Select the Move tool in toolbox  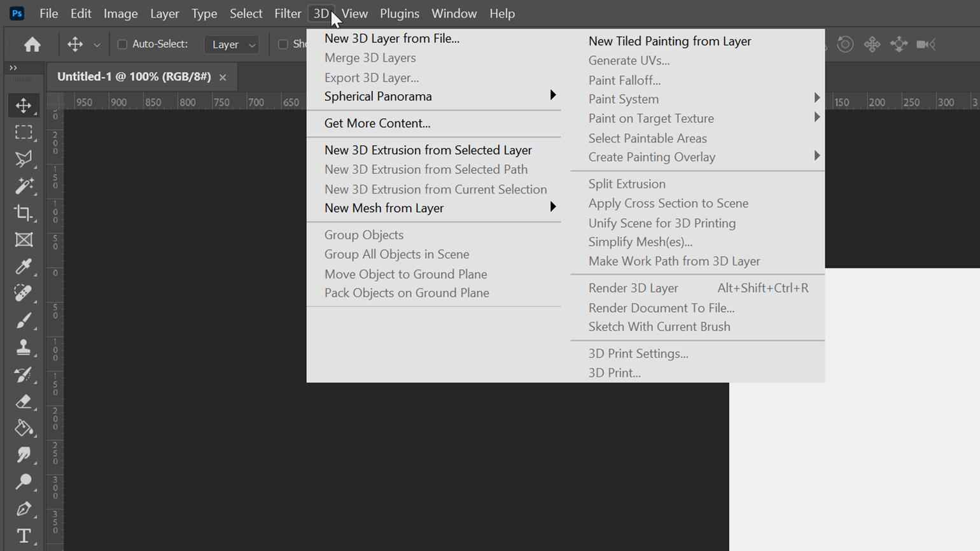[24, 105]
